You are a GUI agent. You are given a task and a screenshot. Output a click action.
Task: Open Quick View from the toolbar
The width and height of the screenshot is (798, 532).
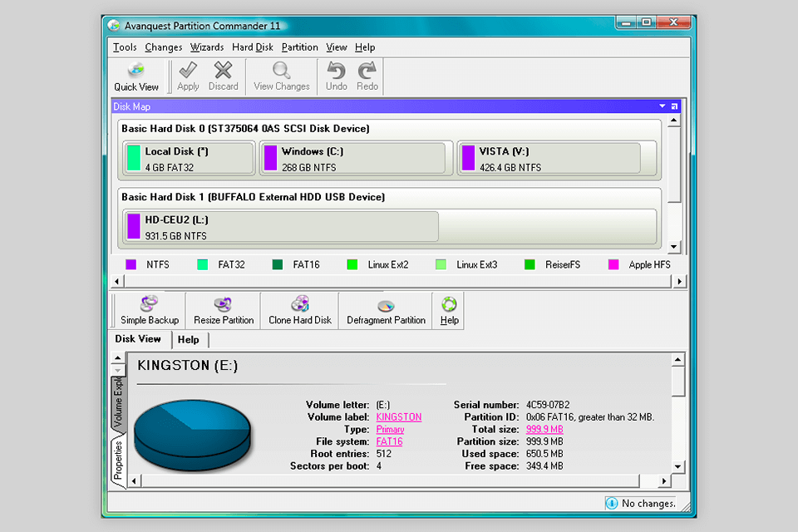coord(135,76)
